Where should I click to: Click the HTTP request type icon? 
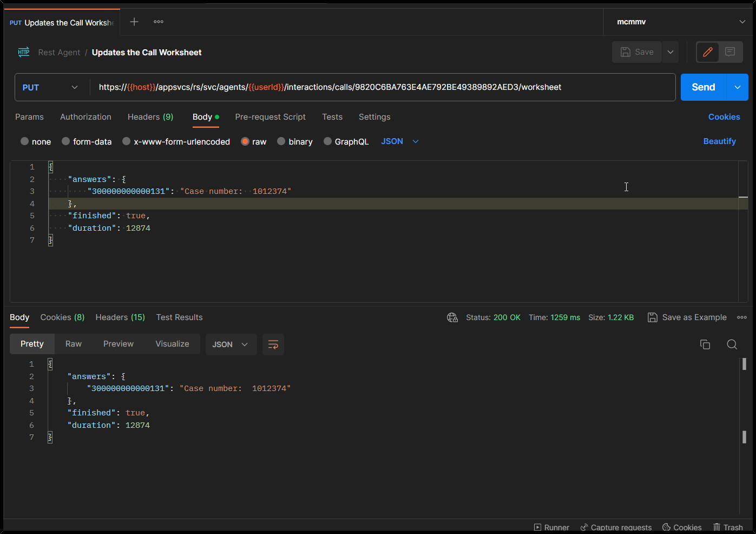(x=24, y=52)
